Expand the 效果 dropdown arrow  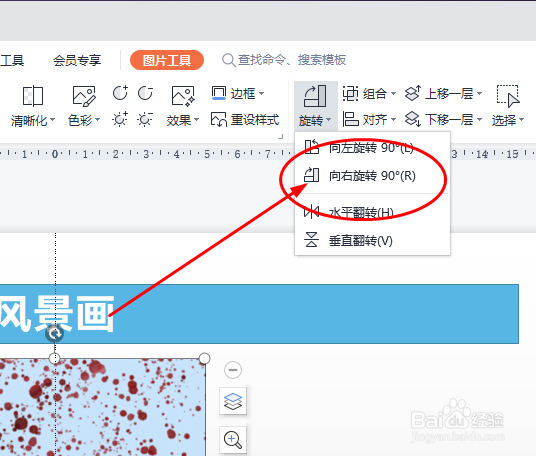tap(196, 120)
